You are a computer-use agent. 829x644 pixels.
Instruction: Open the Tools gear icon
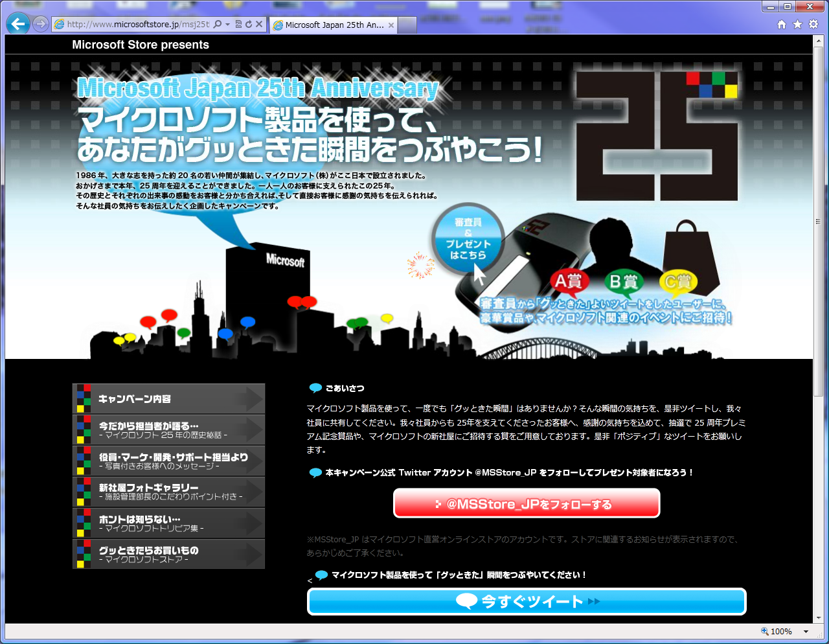813,24
